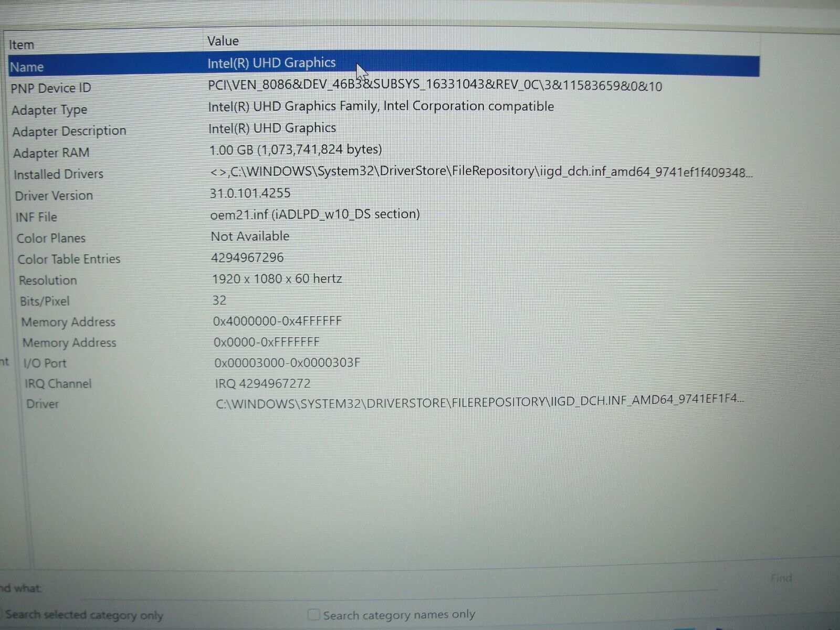
Task: Enable Search category names only checkbox
Action: pyautogui.click(x=313, y=614)
